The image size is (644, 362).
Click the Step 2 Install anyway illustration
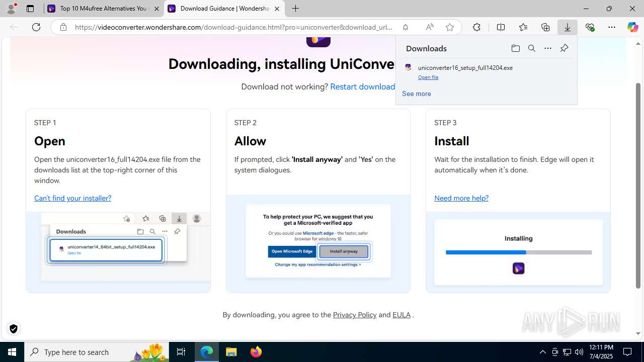pos(318,243)
